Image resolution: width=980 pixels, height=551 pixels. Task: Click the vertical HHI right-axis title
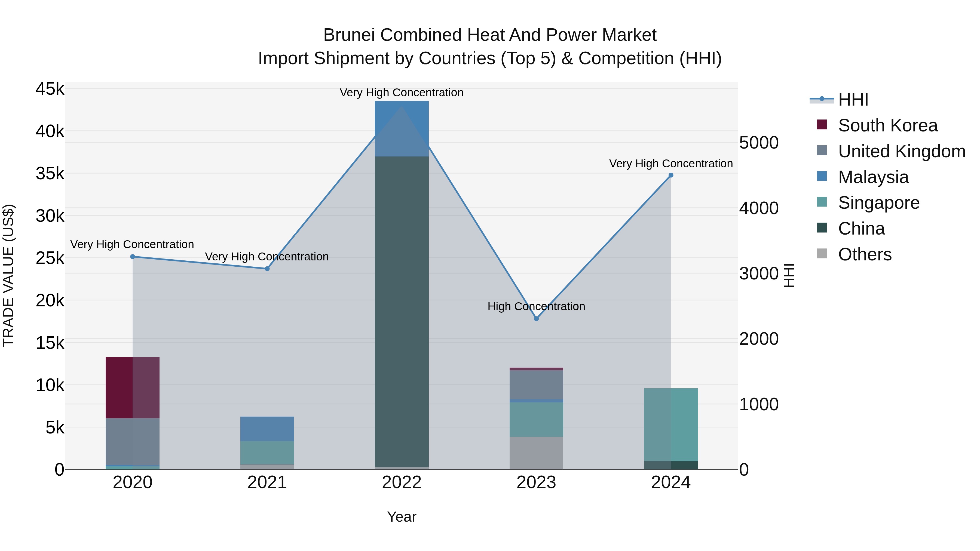tap(789, 276)
